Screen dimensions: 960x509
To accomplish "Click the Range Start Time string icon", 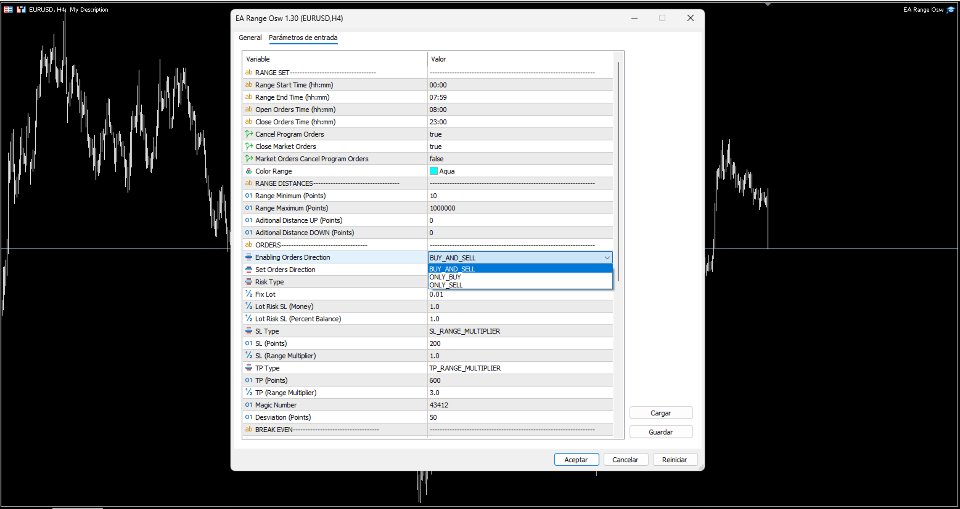I will [x=249, y=85].
